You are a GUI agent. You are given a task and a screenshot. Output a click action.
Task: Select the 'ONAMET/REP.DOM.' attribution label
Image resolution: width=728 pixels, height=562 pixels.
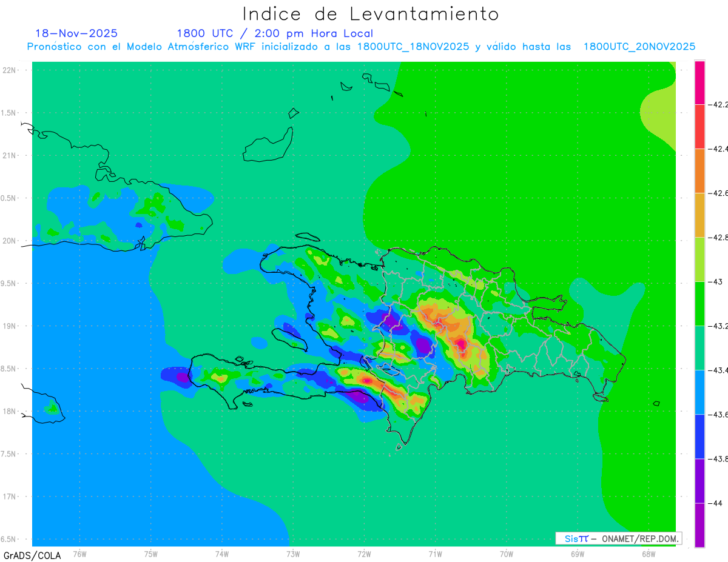640,538
